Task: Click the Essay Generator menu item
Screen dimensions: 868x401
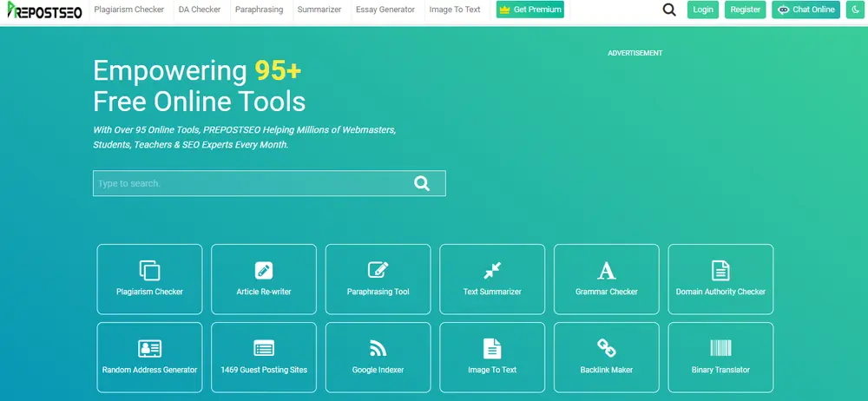Action: pyautogui.click(x=385, y=10)
